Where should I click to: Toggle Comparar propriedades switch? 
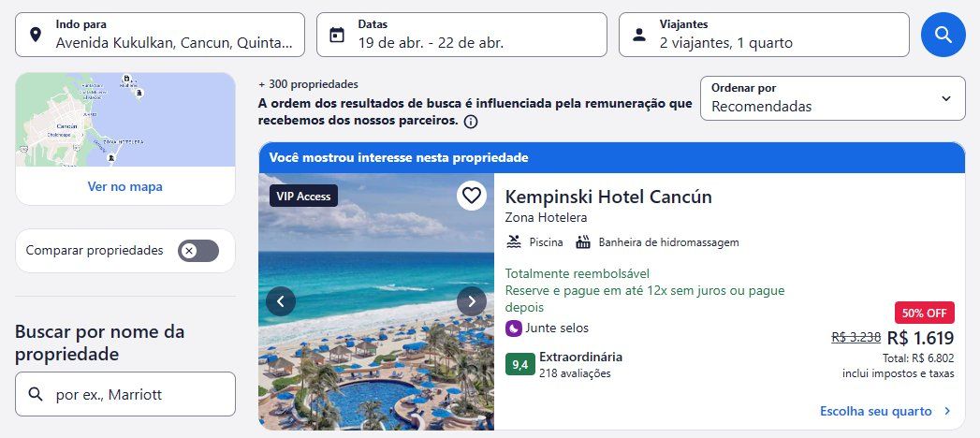point(198,251)
